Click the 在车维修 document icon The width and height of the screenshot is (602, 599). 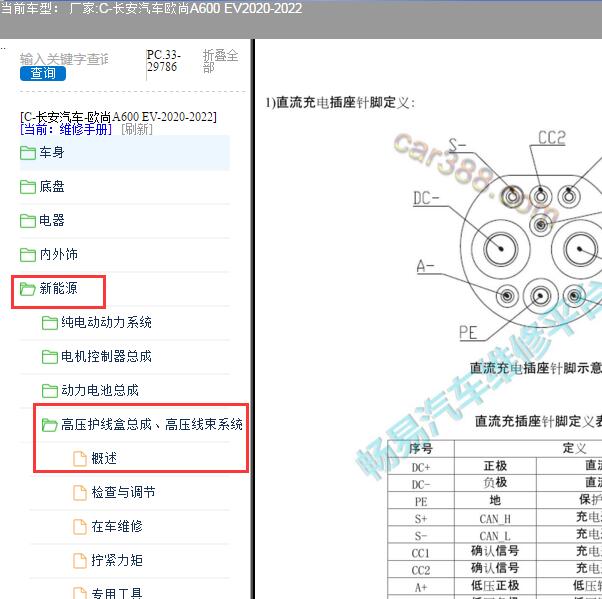pos(80,526)
